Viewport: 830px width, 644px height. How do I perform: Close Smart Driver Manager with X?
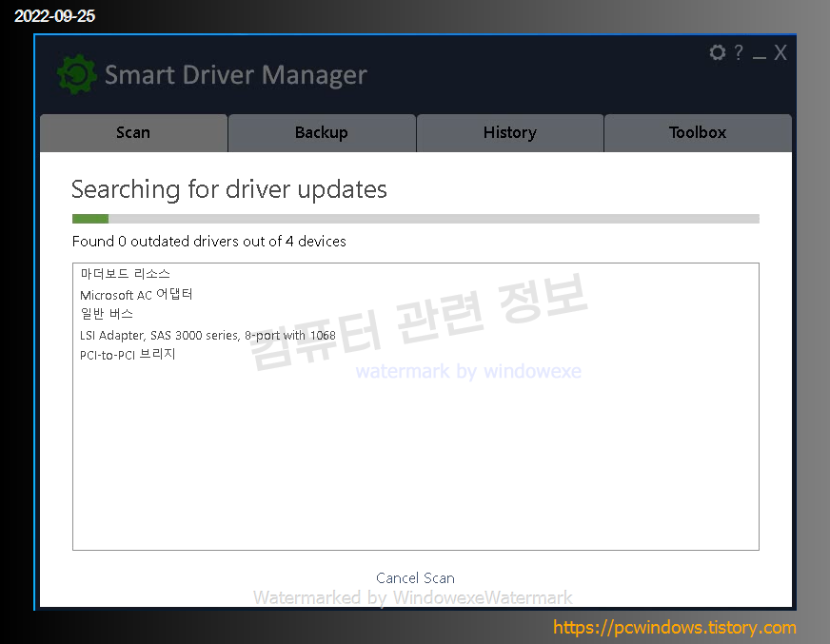[x=781, y=52]
